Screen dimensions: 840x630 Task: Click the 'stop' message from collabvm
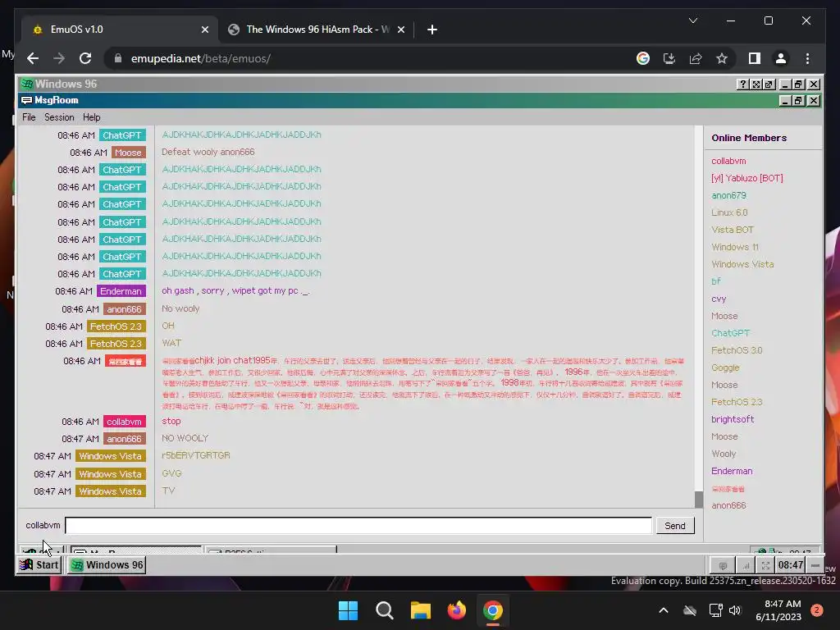click(171, 421)
